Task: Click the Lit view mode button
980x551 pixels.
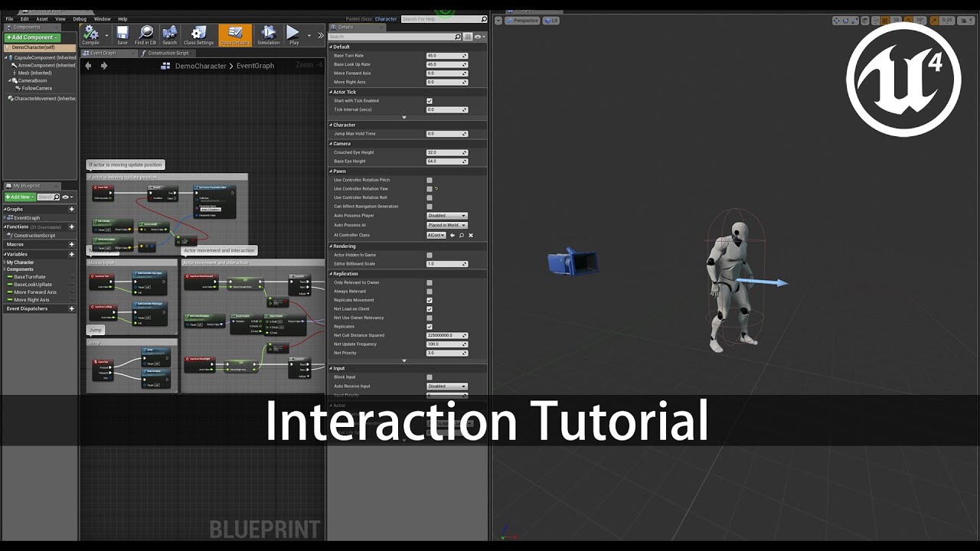Action: (x=553, y=21)
